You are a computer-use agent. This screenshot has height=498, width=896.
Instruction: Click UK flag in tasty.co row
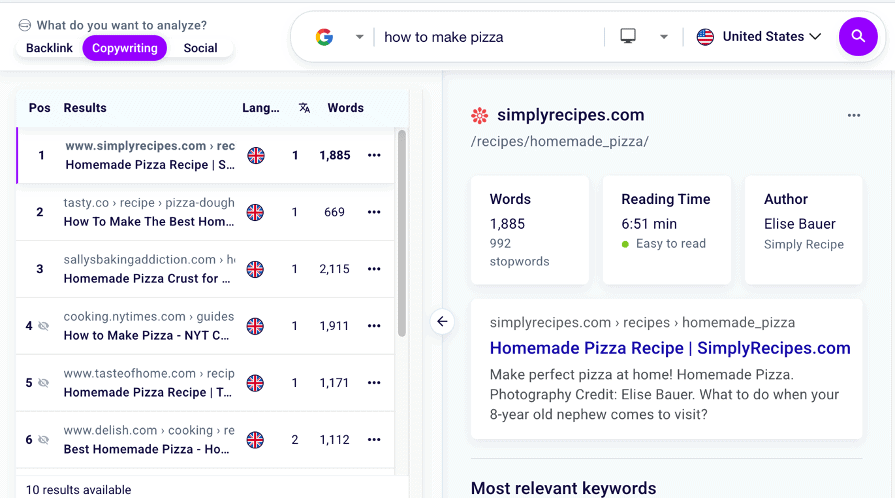pos(255,212)
